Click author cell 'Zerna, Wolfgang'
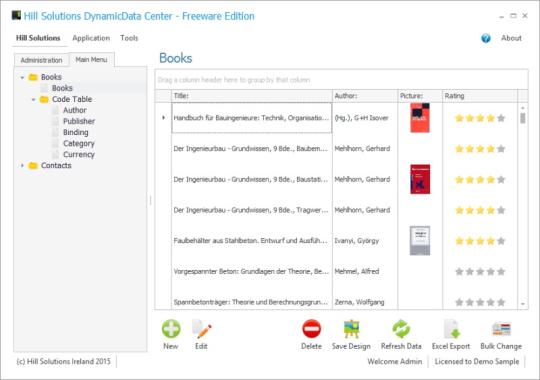 coord(365,301)
